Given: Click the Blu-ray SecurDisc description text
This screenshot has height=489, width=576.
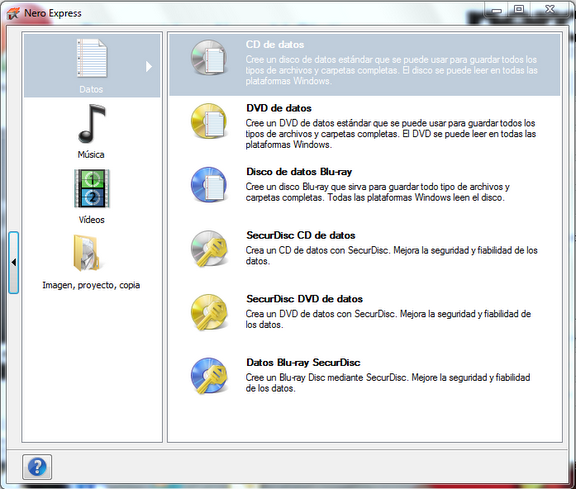Looking at the screenshot, I should 388,382.
